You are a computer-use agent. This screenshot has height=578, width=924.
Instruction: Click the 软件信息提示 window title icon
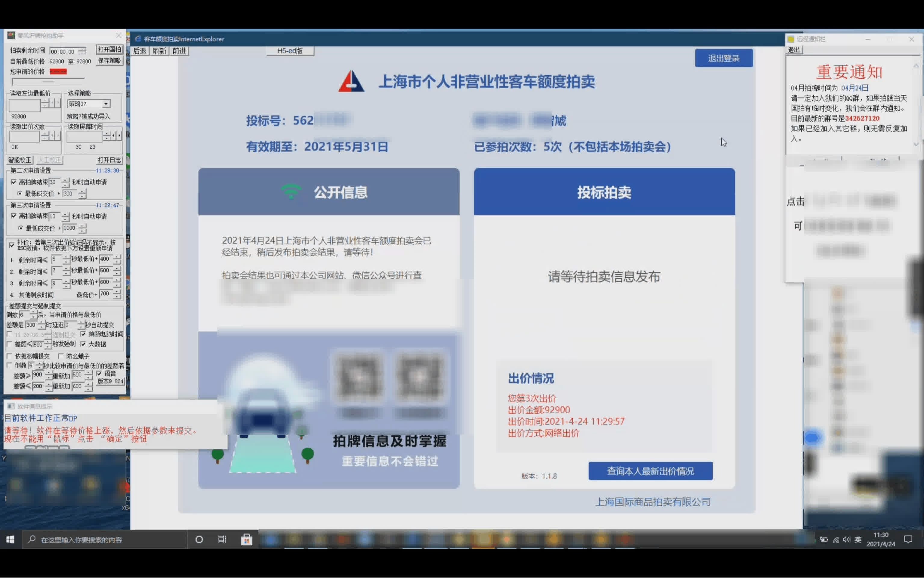[11, 406]
